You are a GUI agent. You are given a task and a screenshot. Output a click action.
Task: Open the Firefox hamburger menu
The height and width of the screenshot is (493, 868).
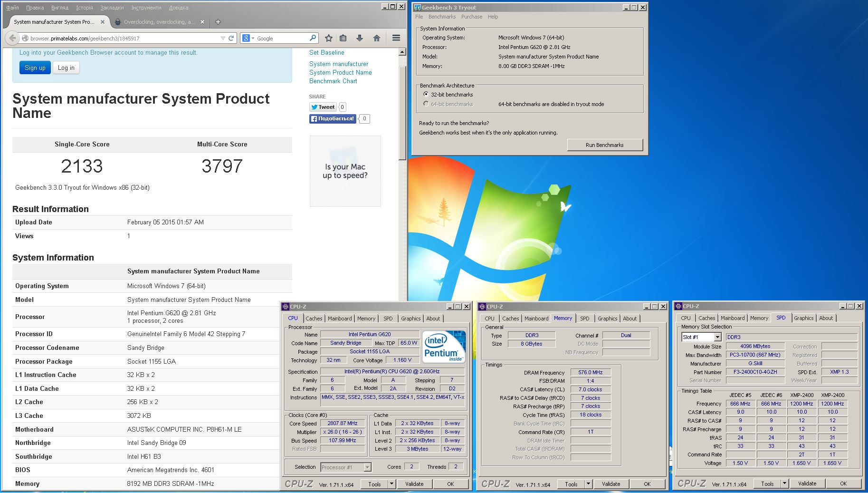coord(396,38)
